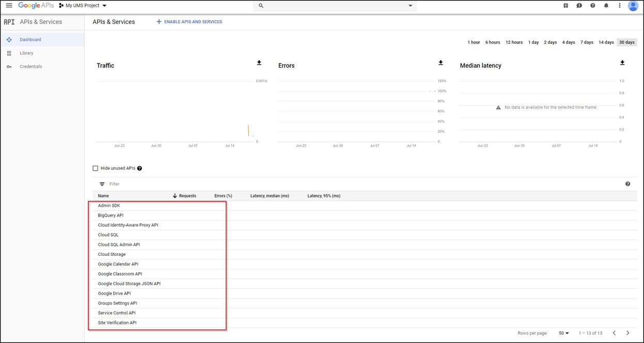The height and width of the screenshot is (343, 644).
Task: Open Library in the left sidebar
Action: (x=26, y=53)
